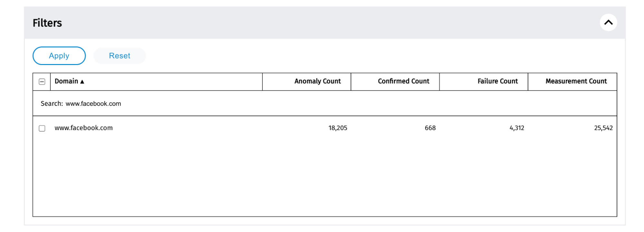
Task: Click the measurement count value 25,542
Action: pos(603,128)
